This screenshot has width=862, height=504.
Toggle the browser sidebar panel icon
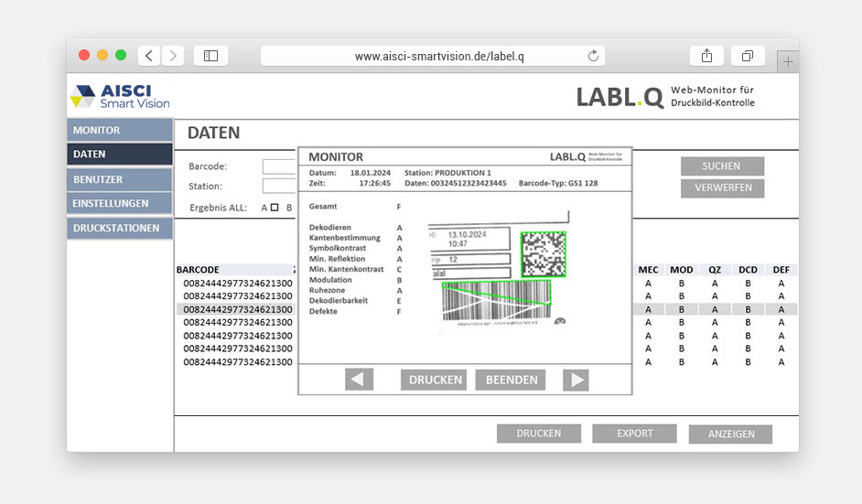tap(210, 56)
